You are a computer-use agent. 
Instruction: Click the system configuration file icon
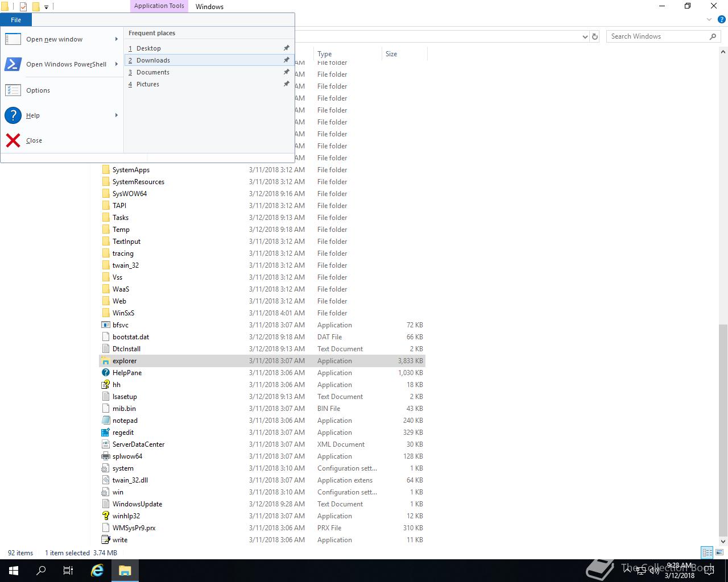tap(105, 468)
